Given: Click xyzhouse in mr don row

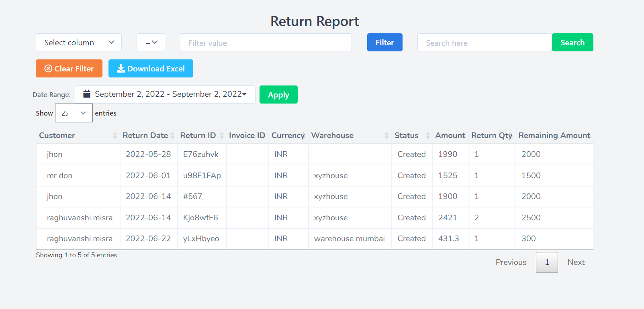Looking at the screenshot, I should (331, 176).
